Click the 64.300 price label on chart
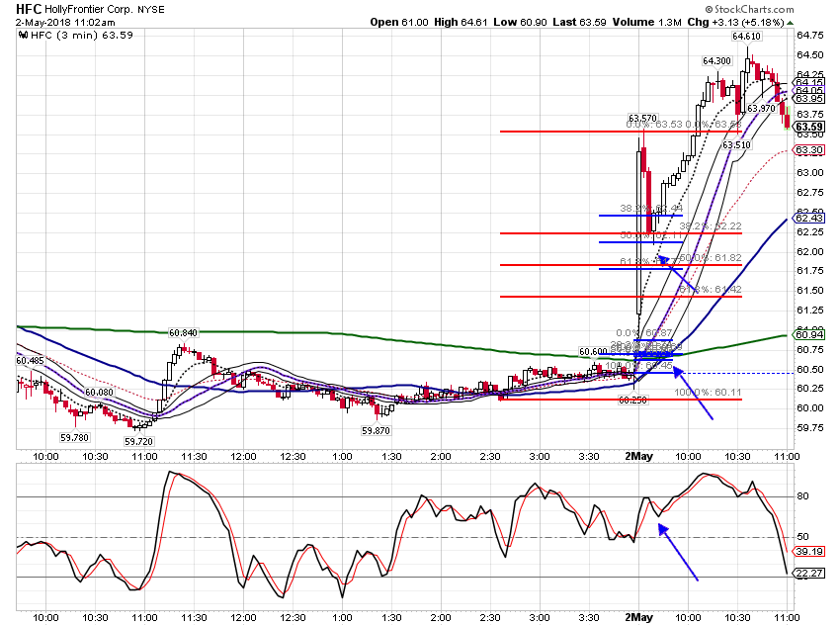Viewport: 840px width, 626px height. 716,61
